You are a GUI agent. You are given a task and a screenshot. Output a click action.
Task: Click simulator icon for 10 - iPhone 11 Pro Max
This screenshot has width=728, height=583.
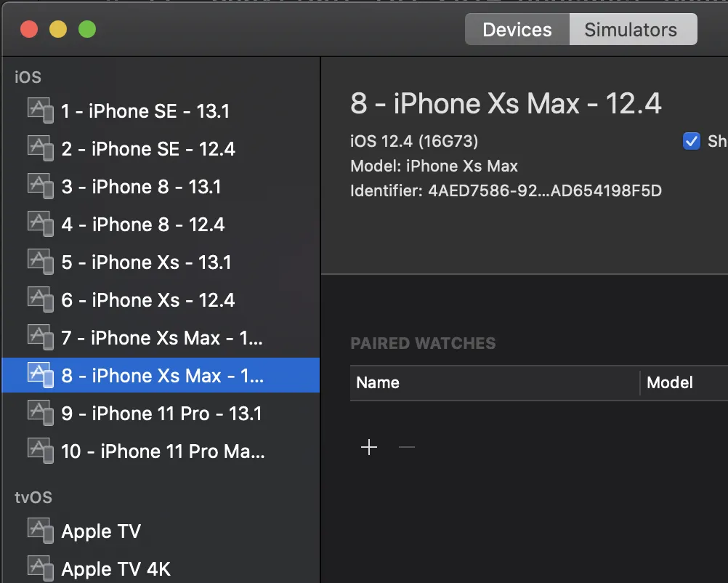click(41, 451)
